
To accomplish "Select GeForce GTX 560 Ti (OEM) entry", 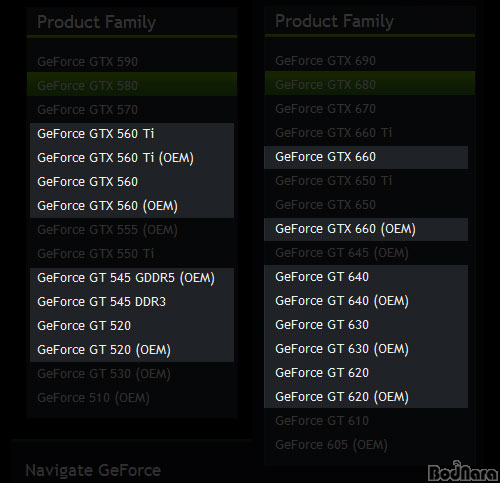I will tap(115, 158).
